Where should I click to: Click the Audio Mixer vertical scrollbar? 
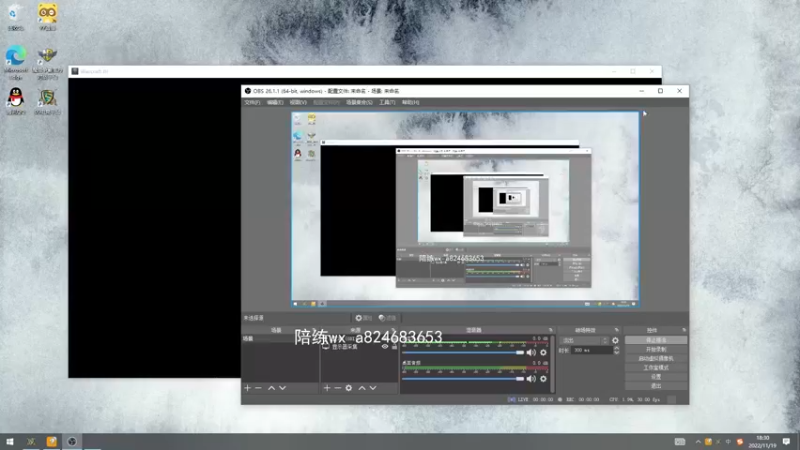[552, 364]
